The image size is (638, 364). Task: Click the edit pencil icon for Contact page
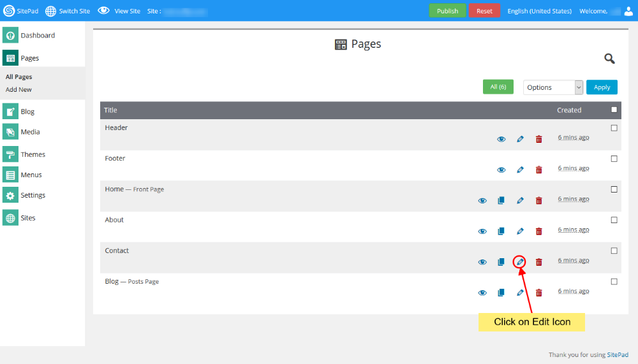[x=520, y=262]
